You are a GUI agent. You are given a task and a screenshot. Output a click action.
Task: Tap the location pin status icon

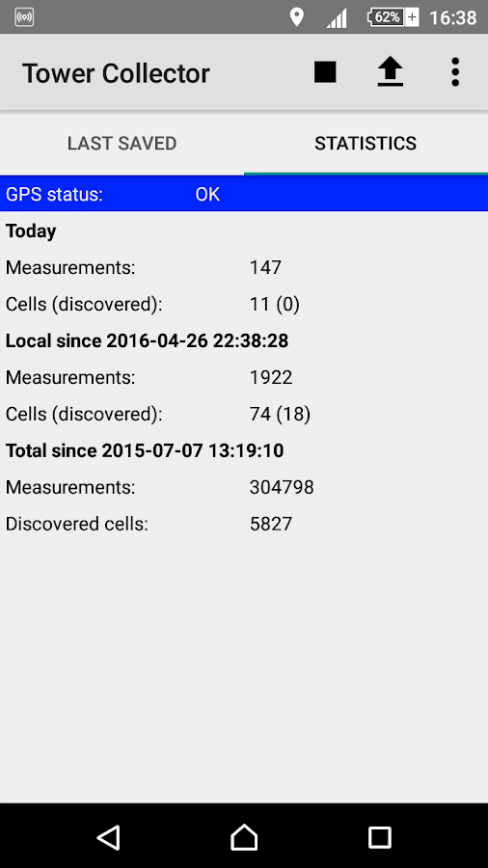(297, 17)
